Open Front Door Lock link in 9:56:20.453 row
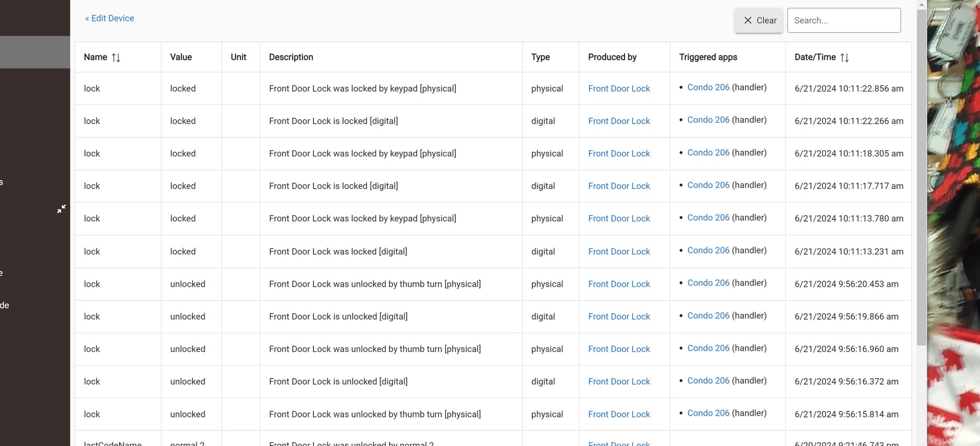The height and width of the screenshot is (446, 980). [619, 284]
